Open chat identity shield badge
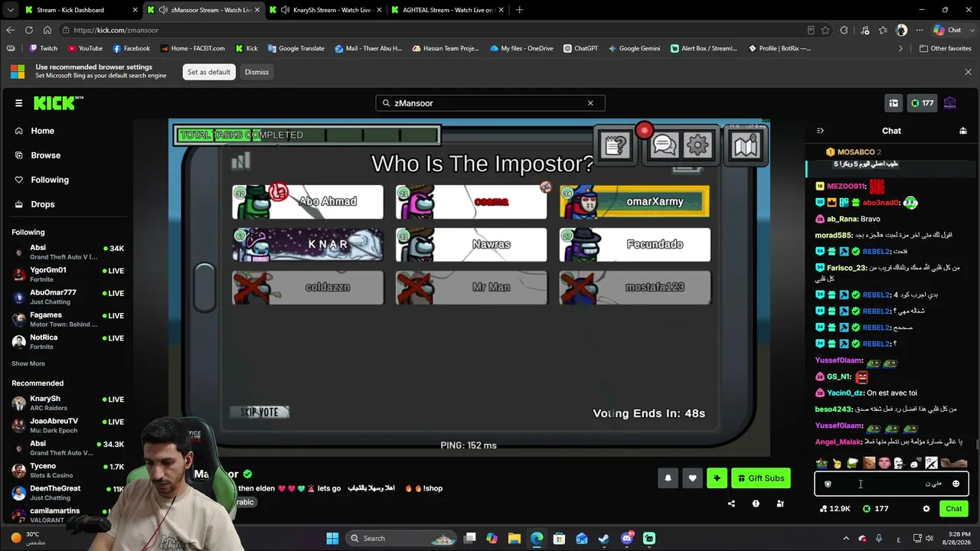980x551 pixels. pyautogui.click(x=828, y=484)
